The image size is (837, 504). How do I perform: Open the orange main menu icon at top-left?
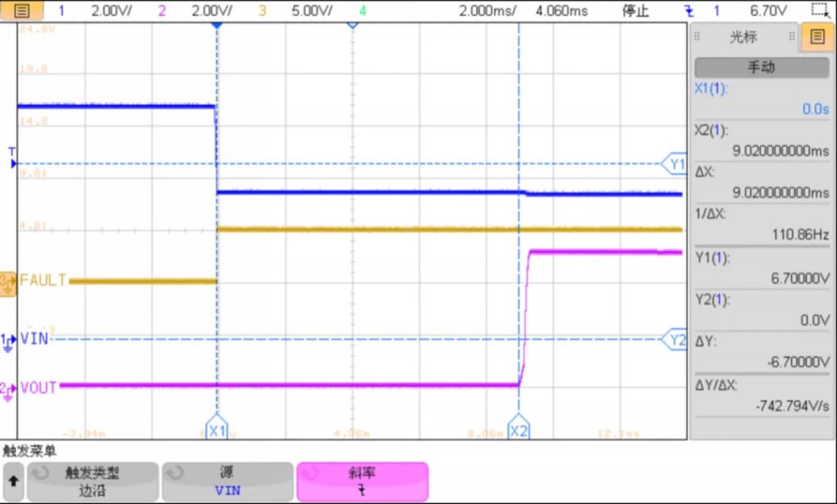coord(22,11)
